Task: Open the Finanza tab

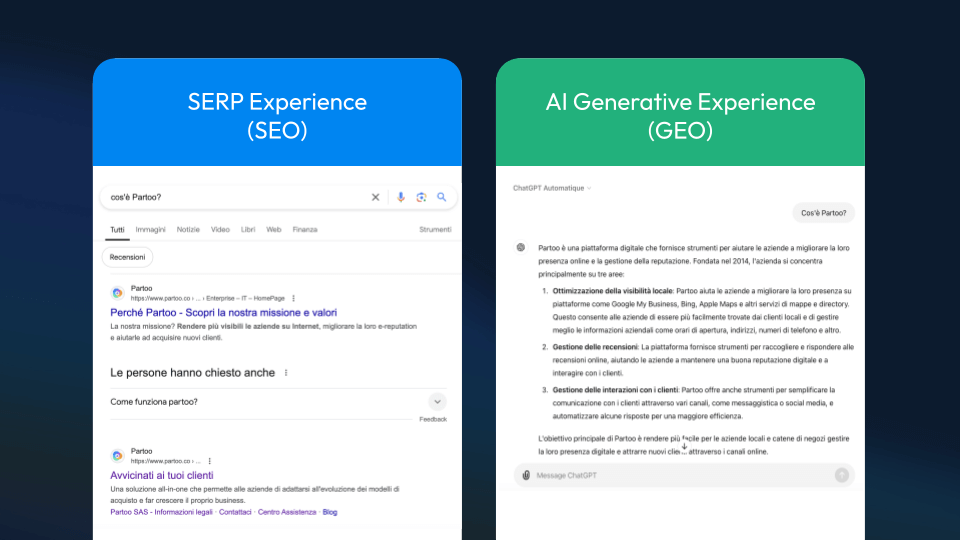Action: click(x=305, y=230)
